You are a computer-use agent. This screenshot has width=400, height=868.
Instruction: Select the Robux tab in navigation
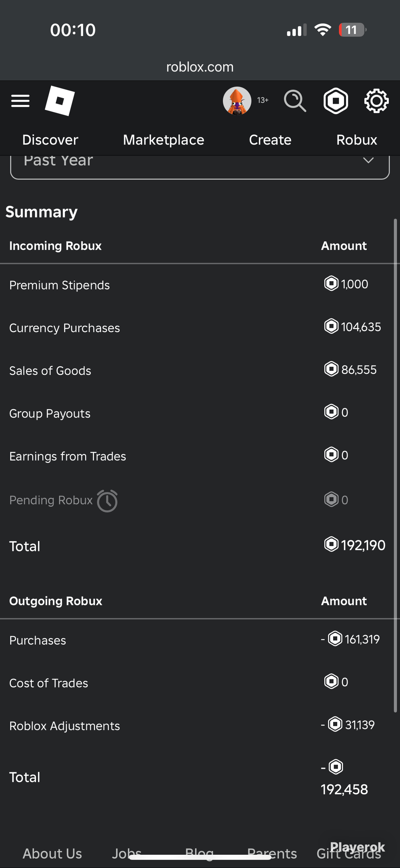[357, 140]
